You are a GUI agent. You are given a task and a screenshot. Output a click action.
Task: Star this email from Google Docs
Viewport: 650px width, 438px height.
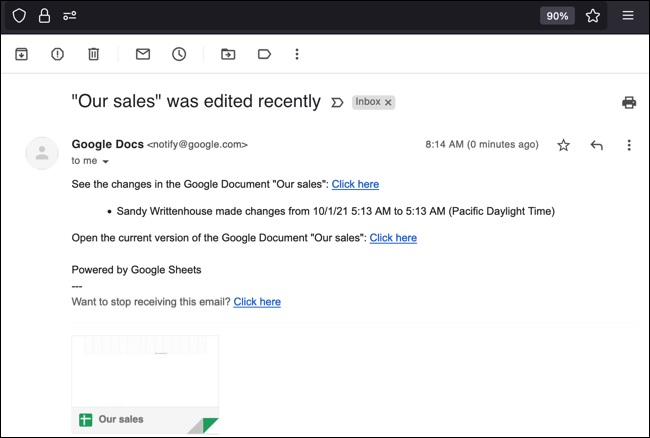[563, 145]
